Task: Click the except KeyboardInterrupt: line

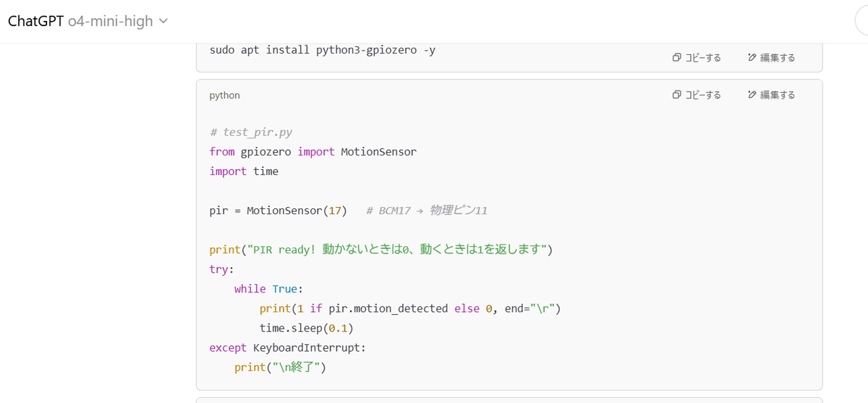Action: click(287, 347)
